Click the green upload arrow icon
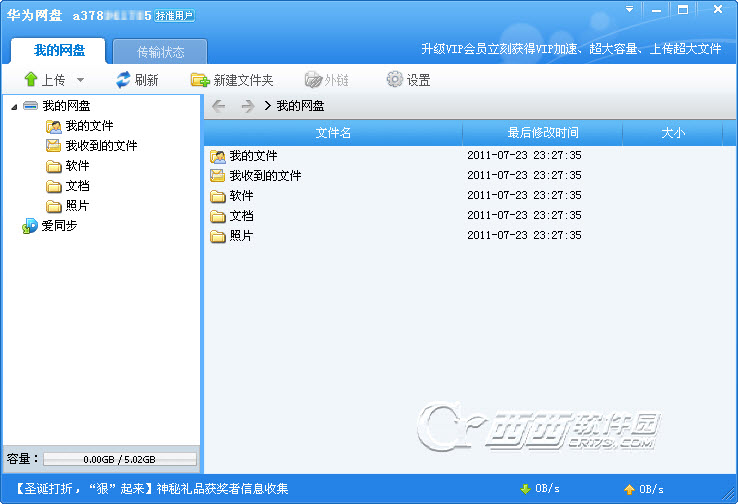This screenshot has width=738, height=504. tap(31, 79)
